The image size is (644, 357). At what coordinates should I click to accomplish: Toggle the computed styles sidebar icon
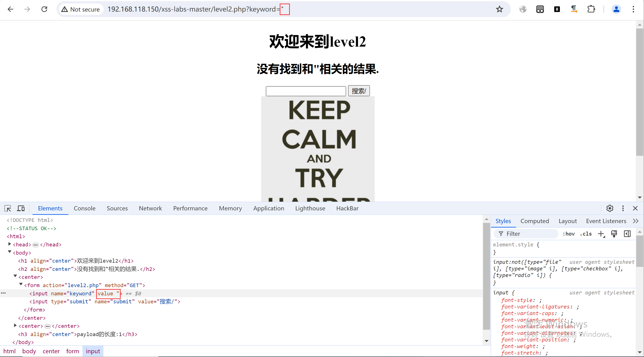click(627, 234)
